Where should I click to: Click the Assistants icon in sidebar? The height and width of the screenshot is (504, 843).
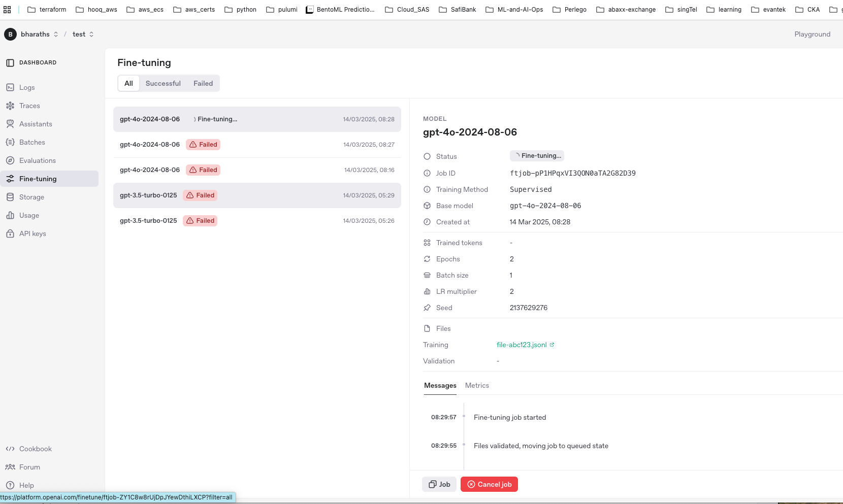10,124
